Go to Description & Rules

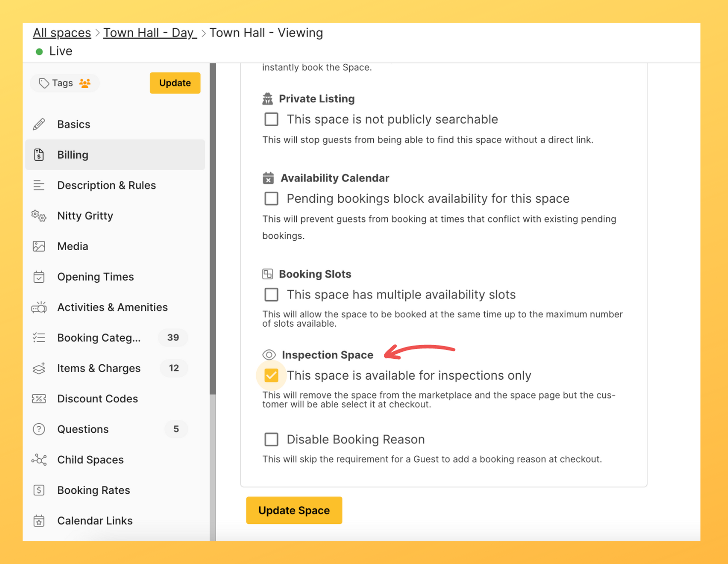[115, 185]
